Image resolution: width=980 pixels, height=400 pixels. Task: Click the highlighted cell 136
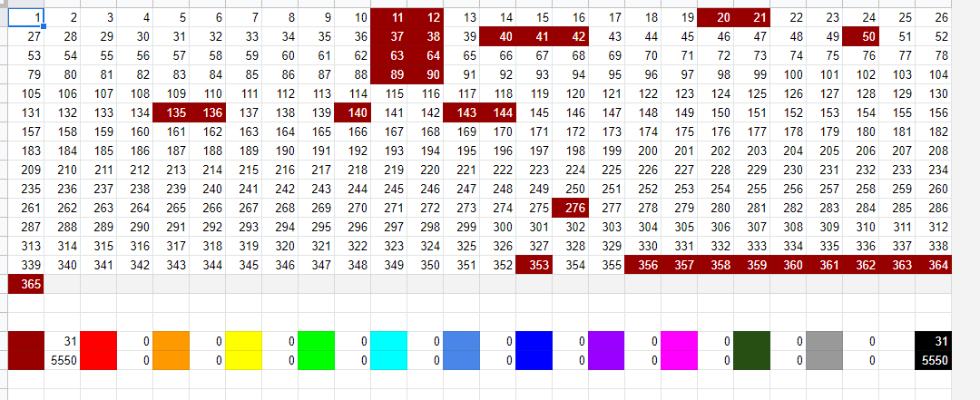[208, 113]
